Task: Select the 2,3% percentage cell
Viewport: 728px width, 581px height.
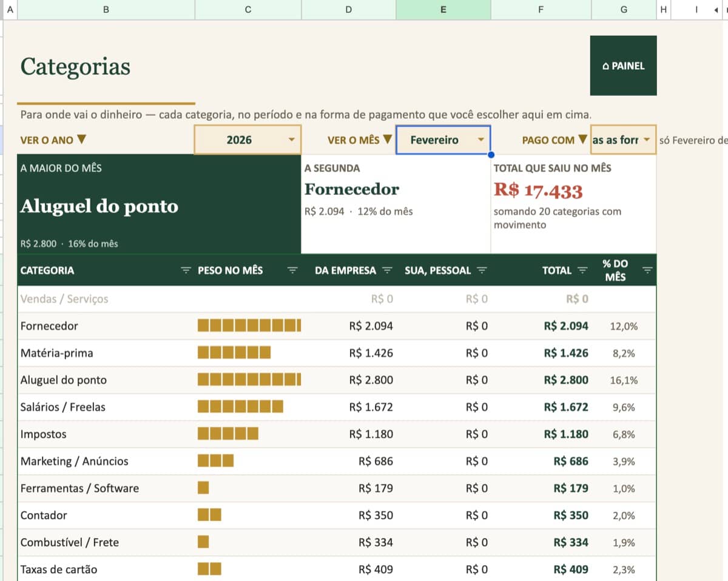Action: (x=624, y=570)
